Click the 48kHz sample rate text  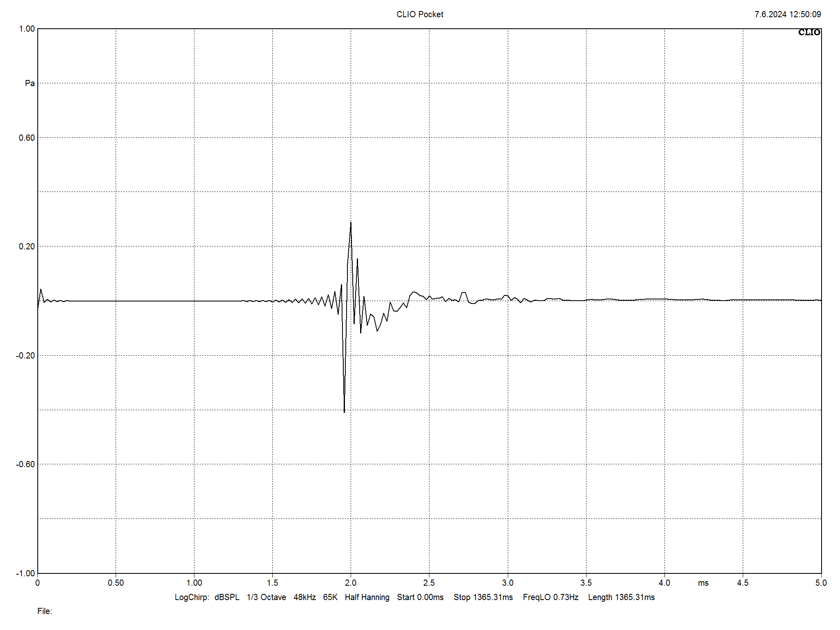tap(305, 598)
